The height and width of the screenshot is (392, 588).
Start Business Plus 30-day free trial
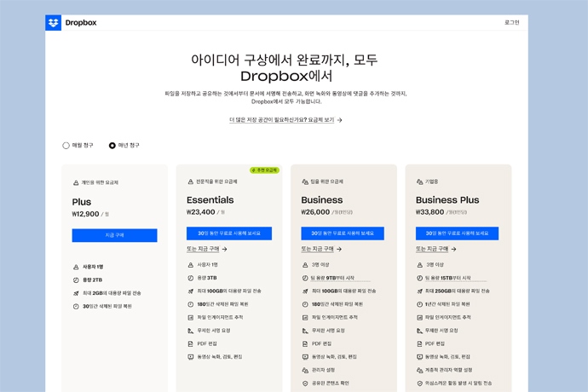[458, 233]
